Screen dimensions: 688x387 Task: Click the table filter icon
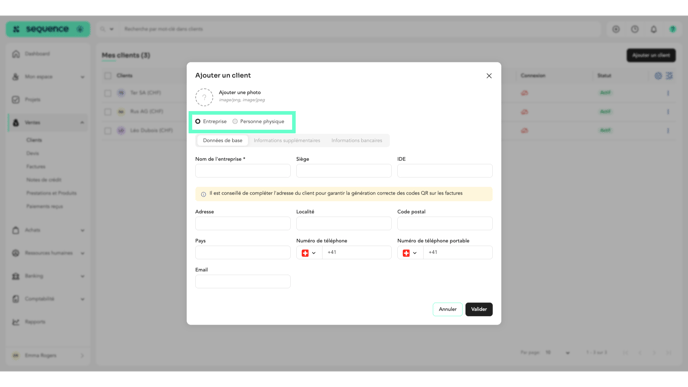pyautogui.click(x=669, y=75)
